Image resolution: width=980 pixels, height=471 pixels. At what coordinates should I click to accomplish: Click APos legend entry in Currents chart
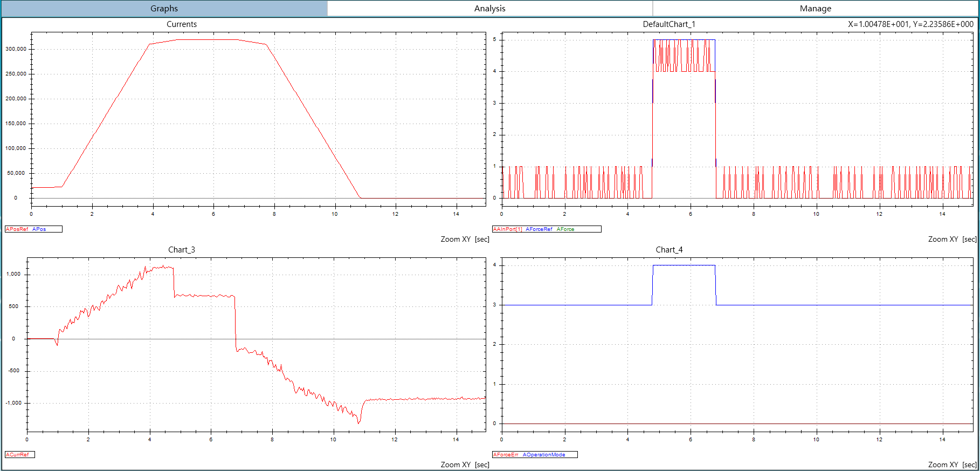click(39, 229)
